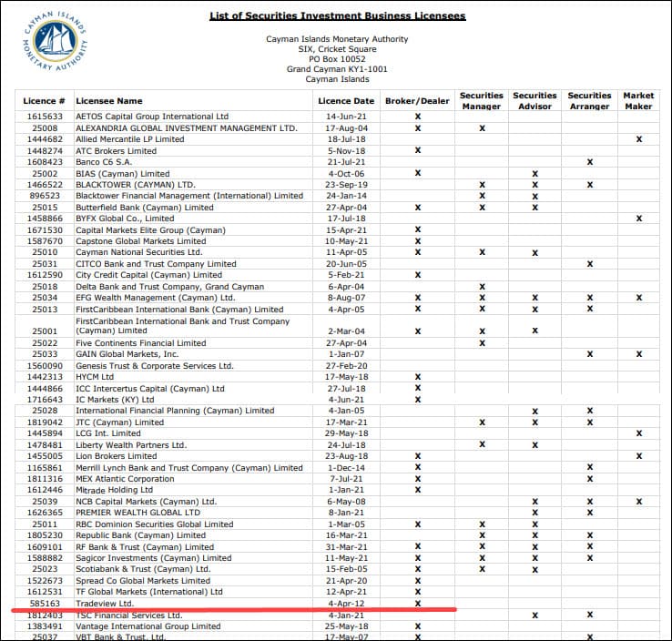Select the Licence # column header
Image resolution: width=672 pixels, height=641 pixels.
point(44,101)
